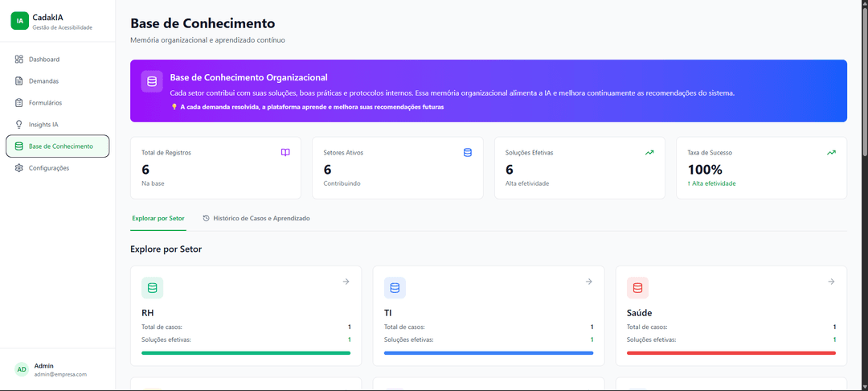Viewport: 868px width, 391px height.
Task: Switch to Histórico de Casos e Aprendizado tab
Action: click(x=256, y=219)
